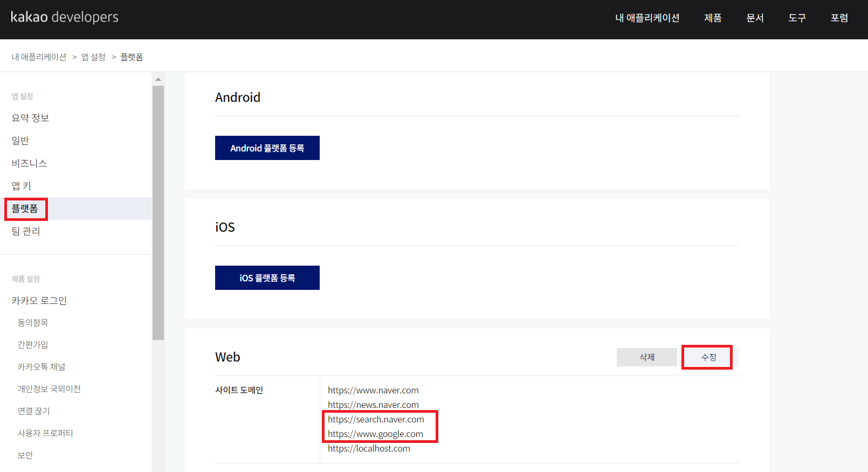
Task: Click the 앱 설정 sidebar group label
Action: click(x=22, y=96)
